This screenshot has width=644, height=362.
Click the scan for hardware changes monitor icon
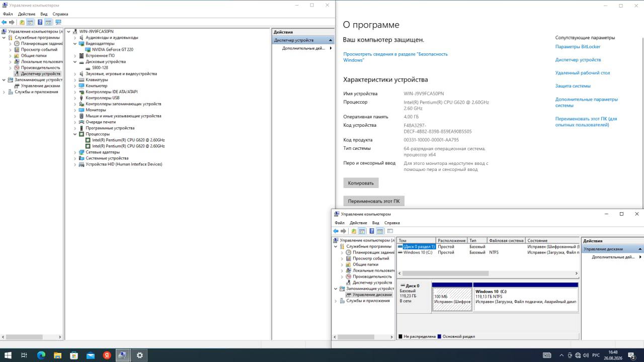point(58,22)
